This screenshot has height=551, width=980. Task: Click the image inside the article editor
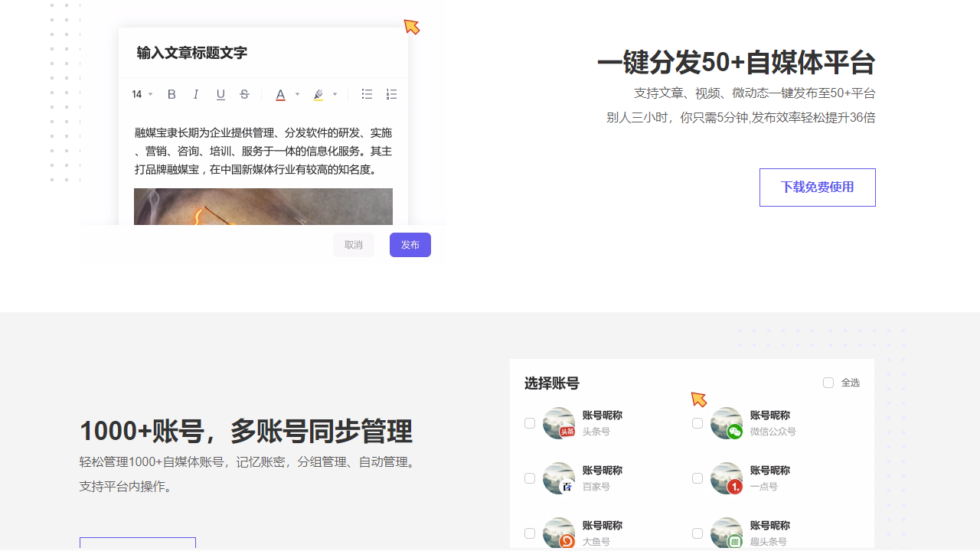point(263,207)
